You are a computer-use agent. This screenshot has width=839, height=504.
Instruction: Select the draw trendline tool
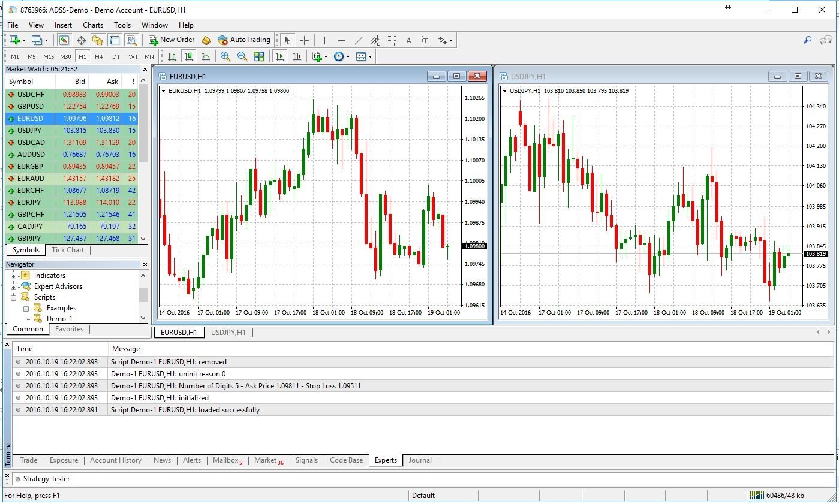358,40
